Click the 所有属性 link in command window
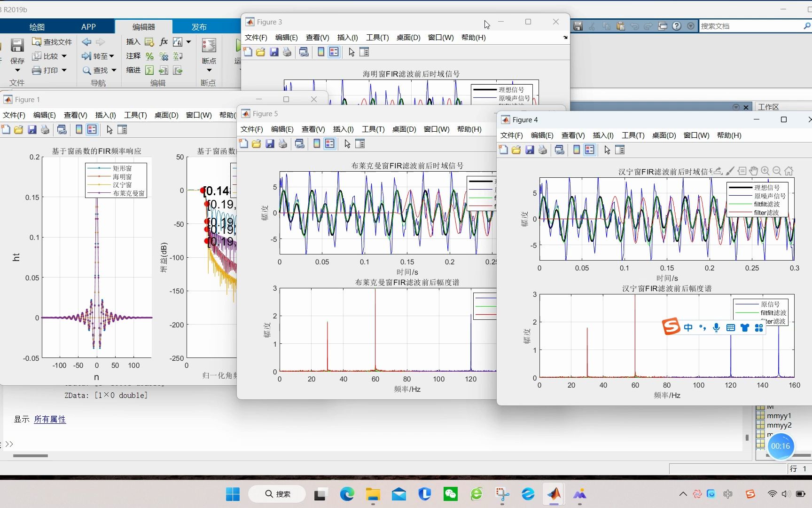812x508 pixels. point(50,419)
